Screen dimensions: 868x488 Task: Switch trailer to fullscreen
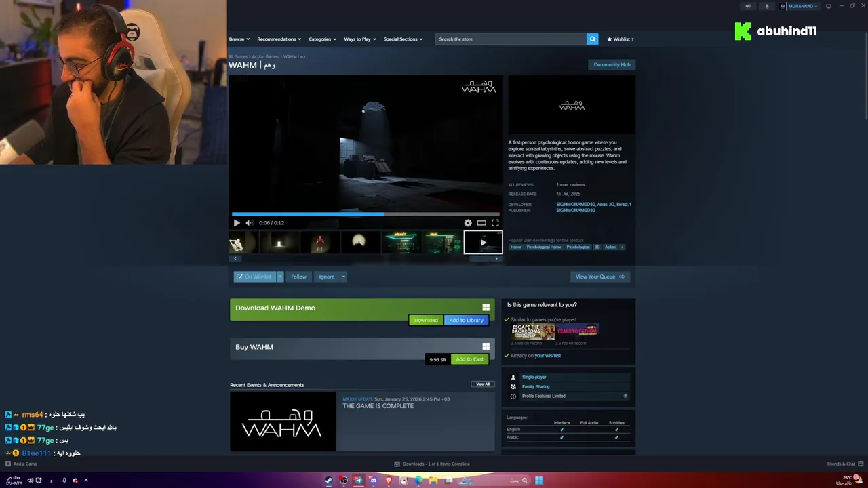point(495,223)
